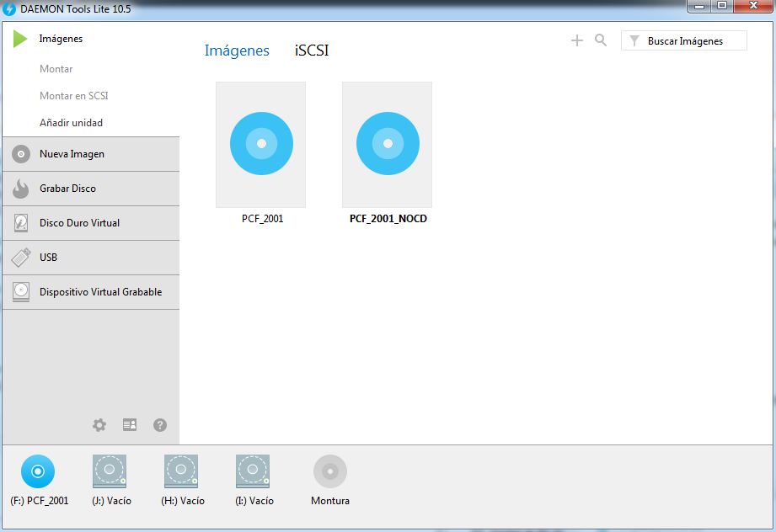Image resolution: width=776 pixels, height=532 pixels.
Task: Open the Disco Duro Virtual section label
Action: pos(80,223)
